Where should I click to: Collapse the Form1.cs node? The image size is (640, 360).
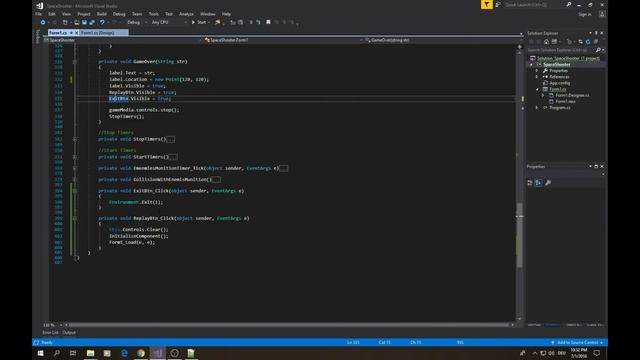[537, 89]
